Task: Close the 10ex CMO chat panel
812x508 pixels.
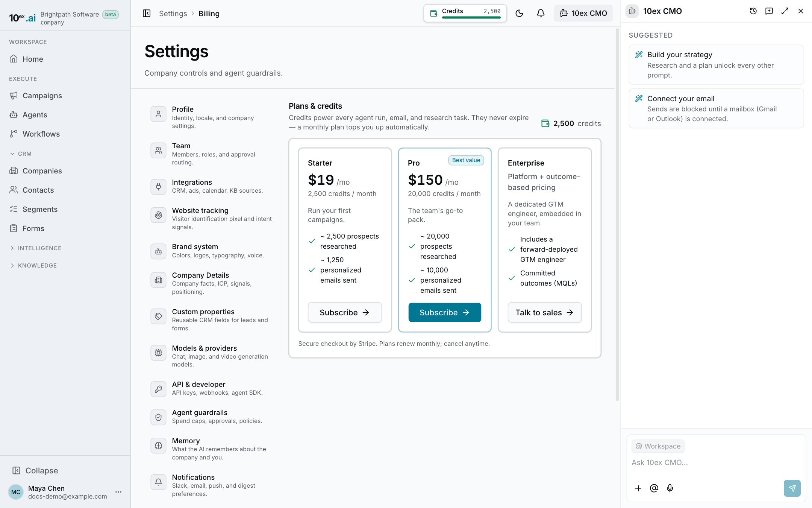Action: click(801, 11)
